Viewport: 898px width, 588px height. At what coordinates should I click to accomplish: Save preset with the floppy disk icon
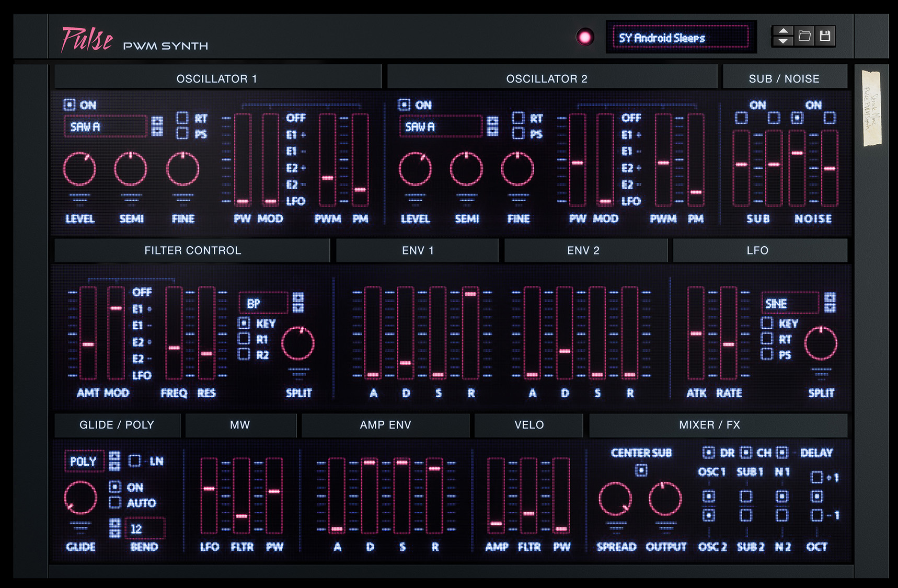point(825,36)
